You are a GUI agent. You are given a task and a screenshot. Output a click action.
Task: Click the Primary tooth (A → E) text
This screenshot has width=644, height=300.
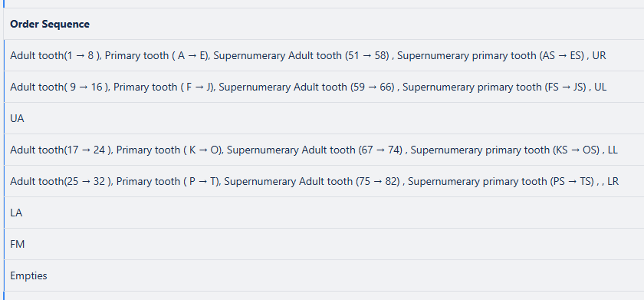(x=156, y=55)
